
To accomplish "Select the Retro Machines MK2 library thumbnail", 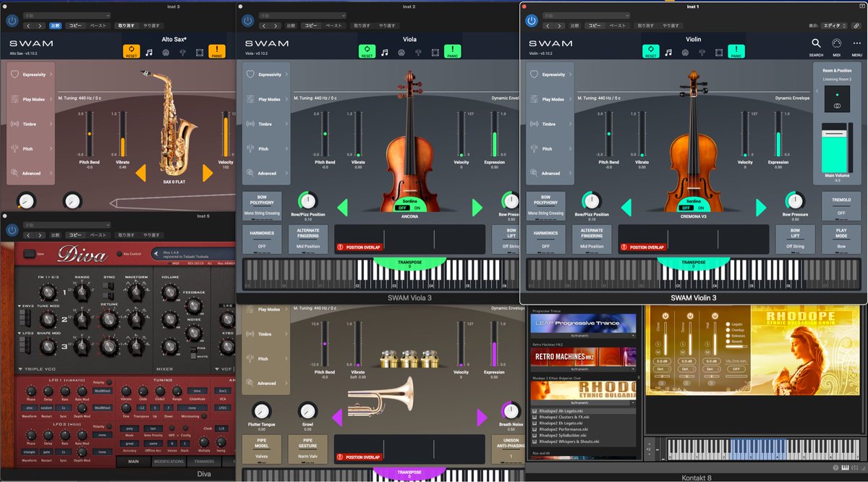I will tap(583, 357).
